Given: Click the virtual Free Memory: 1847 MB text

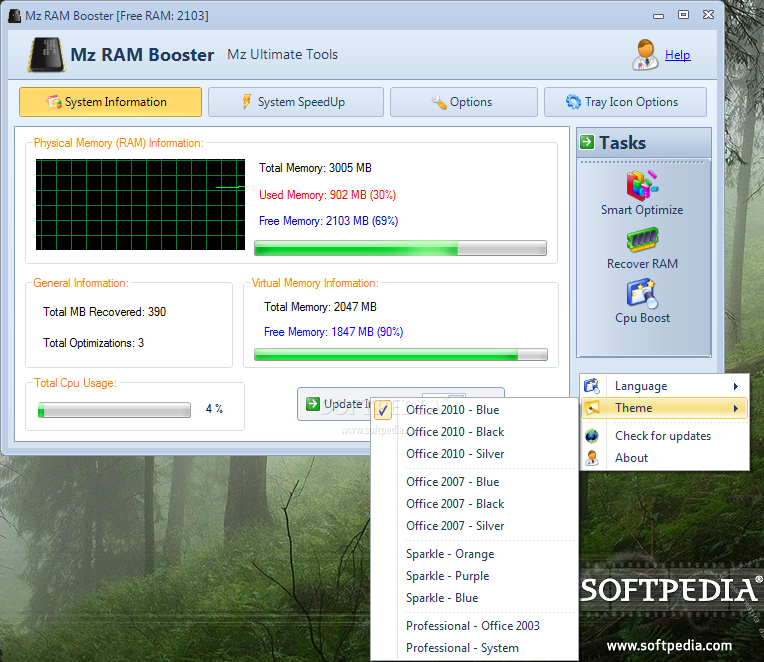Looking at the screenshot, I should pyautogui.click(x=333, y=332).
